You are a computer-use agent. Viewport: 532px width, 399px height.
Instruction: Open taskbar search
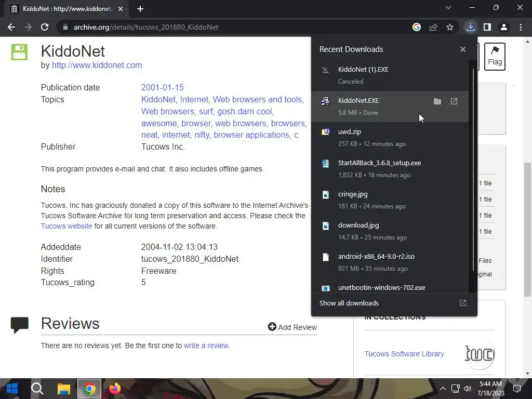click(x=37, y=389)
